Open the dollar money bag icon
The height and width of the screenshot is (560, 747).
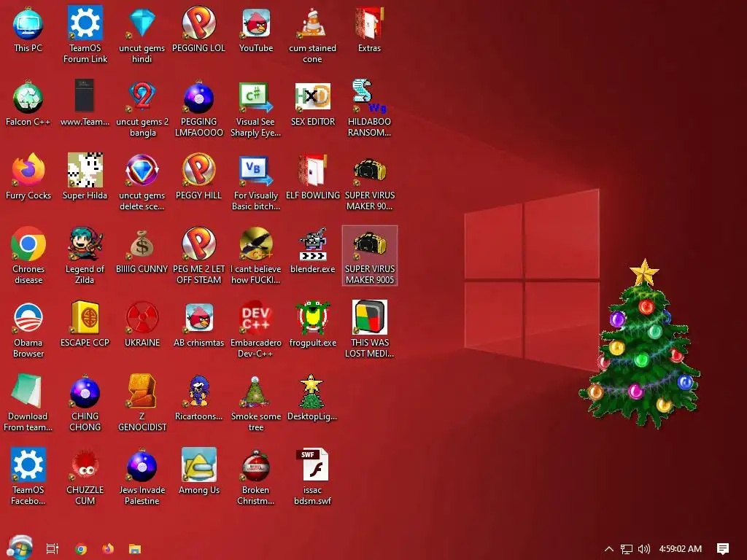tap(142, 251)
